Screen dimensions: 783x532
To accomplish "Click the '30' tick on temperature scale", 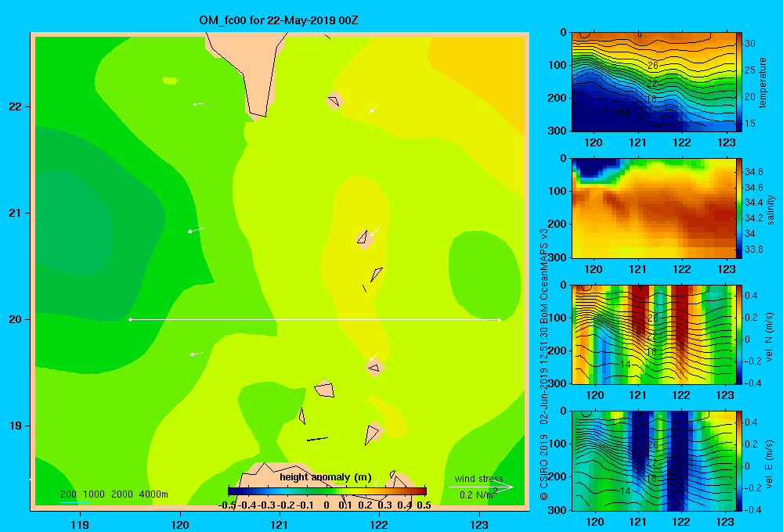I will coord(750,43).
